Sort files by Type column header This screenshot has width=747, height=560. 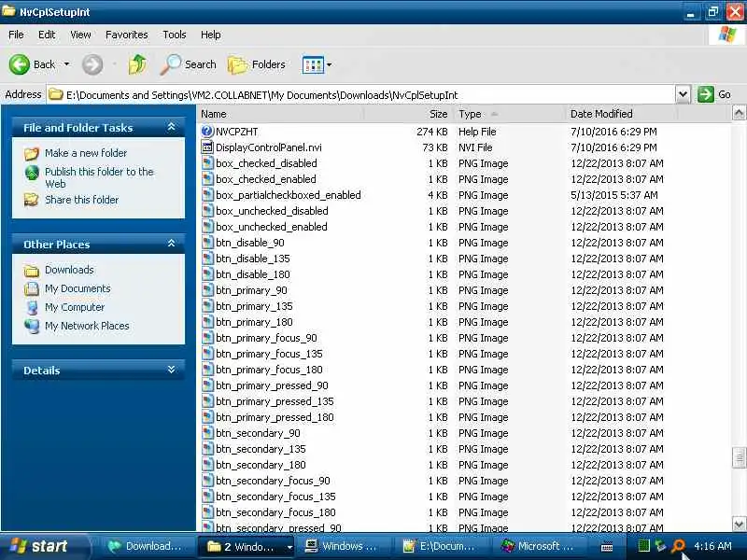coord(509,114)
